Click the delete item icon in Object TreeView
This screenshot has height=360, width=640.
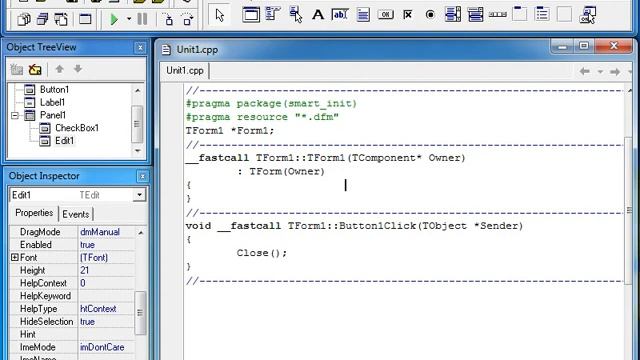point(35,69)
